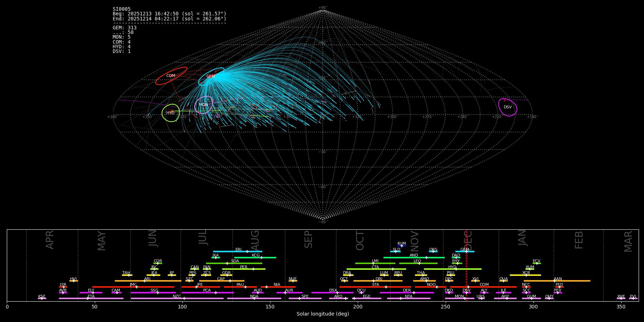Image resolution: width=644 pixels, height=322 pixels.
Task: Click the HYD light-green bar in timeline
Action: 453,269
